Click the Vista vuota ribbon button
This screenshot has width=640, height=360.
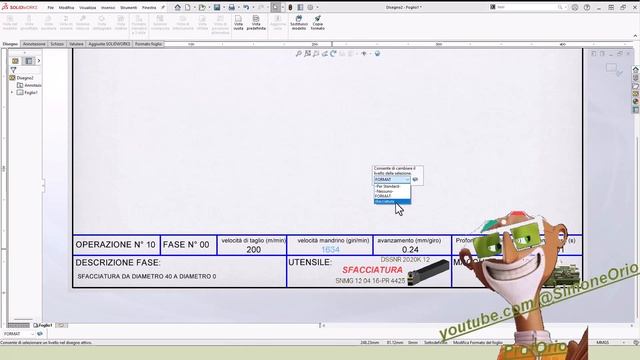[238, 23]
